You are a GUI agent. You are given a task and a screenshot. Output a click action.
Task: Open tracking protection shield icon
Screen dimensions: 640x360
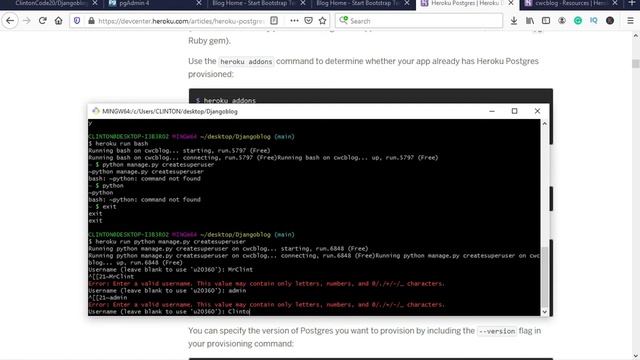pos(77,20)
